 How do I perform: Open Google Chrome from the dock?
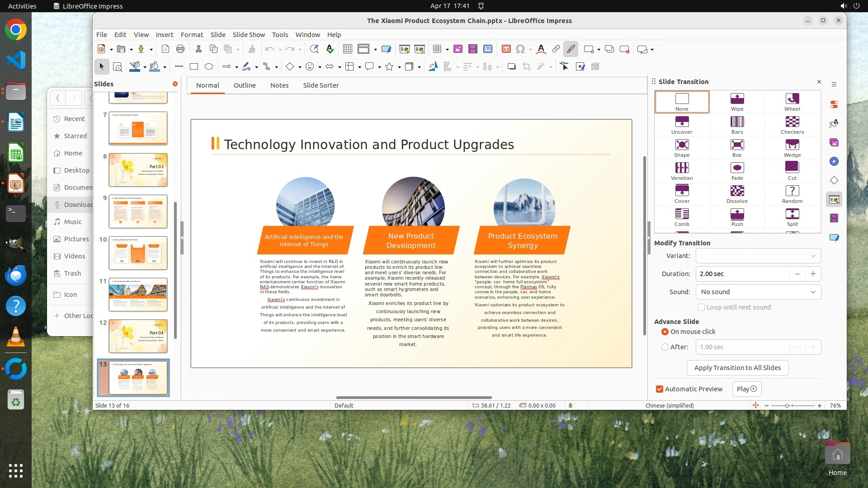point(16,30)
